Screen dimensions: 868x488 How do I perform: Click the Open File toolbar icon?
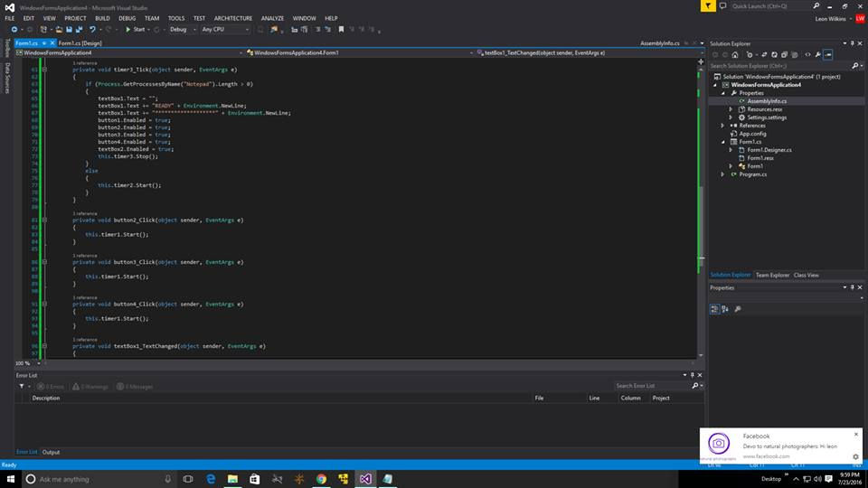[59, 29]
